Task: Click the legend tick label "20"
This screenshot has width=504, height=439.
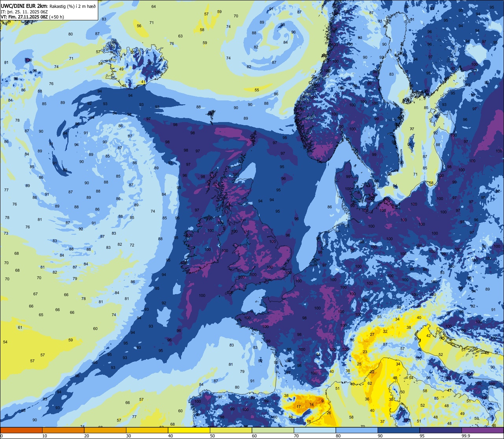Action: [87, 436]
